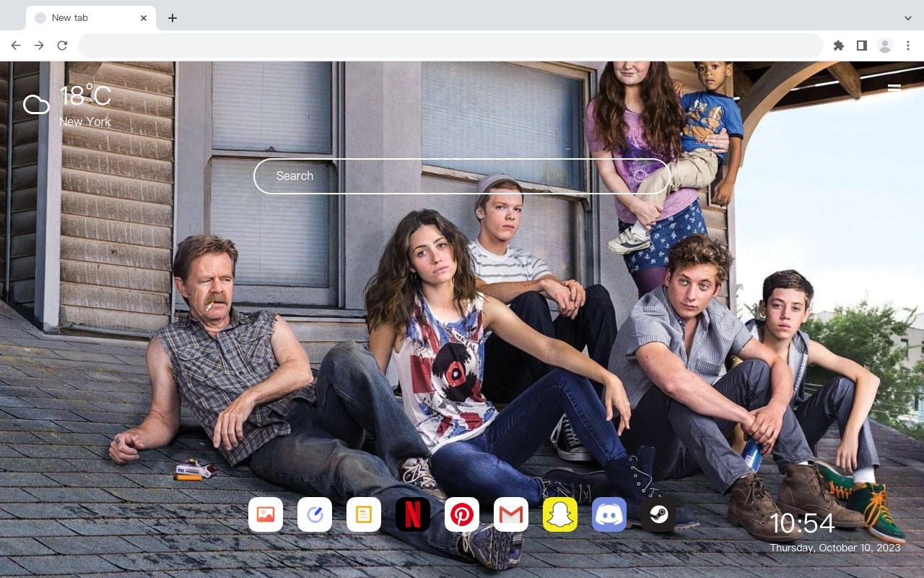The image size is (924, 578).
Task: Click the date Thursday, October 10, 2023
Action: click(x=835, y=548)
